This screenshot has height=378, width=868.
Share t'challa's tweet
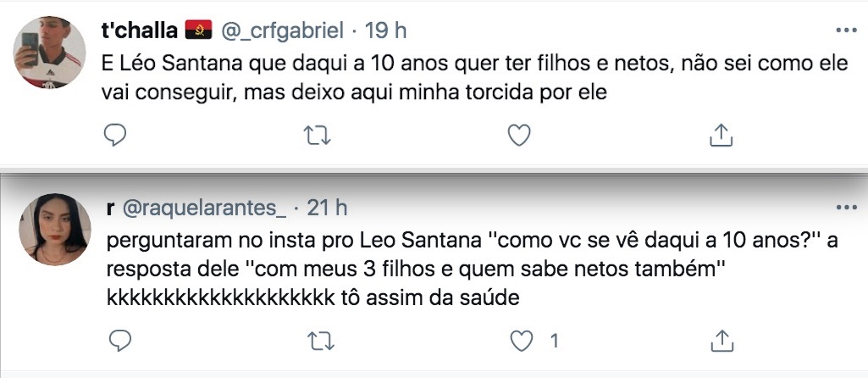point(720,134)
